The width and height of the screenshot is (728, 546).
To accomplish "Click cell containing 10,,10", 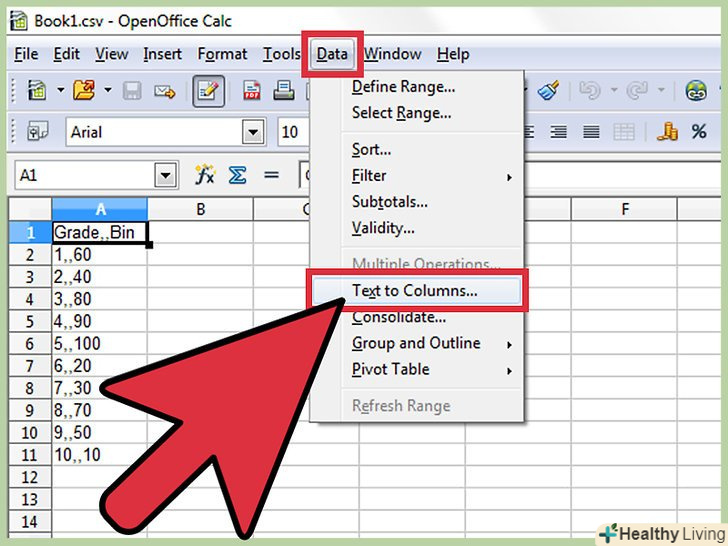I will (x=100, y=455).
